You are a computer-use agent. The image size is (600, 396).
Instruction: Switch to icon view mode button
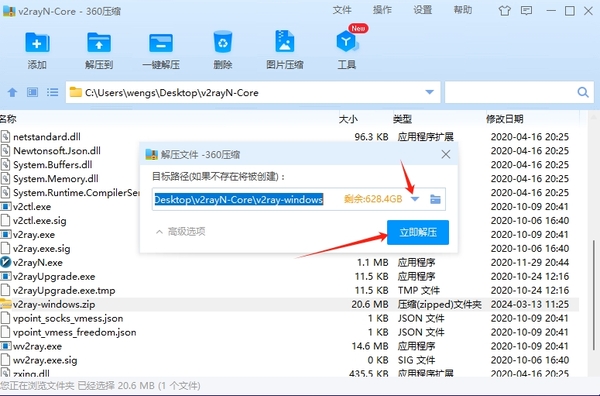coord(32,92)
